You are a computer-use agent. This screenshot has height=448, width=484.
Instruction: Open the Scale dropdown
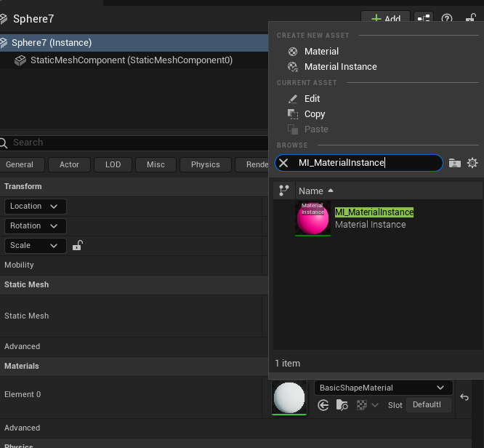[x=35, y=246]
